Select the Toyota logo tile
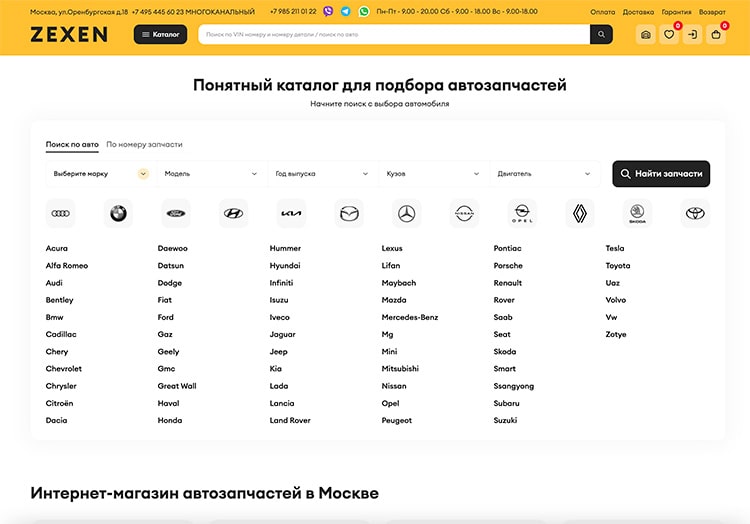 (x=695, y=213)
